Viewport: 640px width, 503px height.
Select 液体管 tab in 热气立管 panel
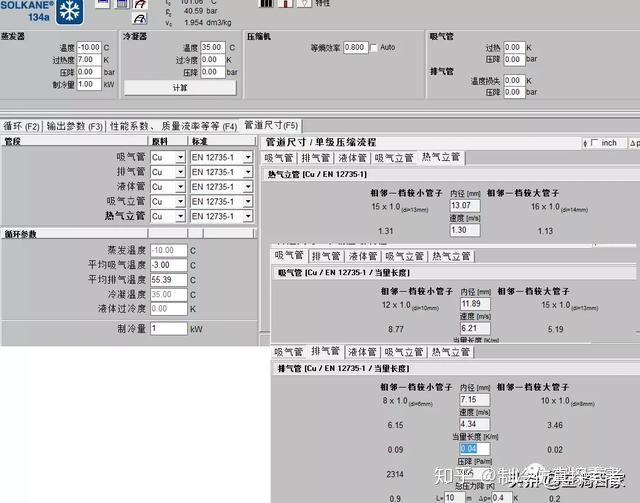click(x=352, y=158)
